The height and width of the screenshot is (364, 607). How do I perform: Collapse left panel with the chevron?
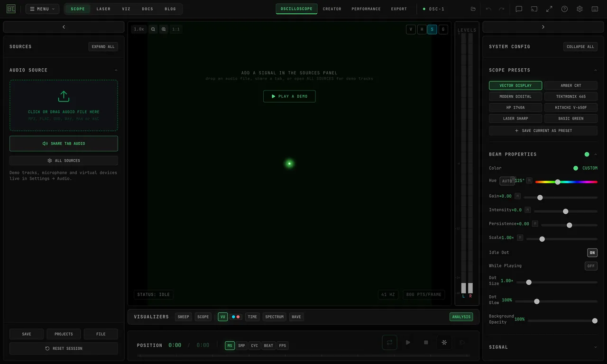click(x=64, y=27)
